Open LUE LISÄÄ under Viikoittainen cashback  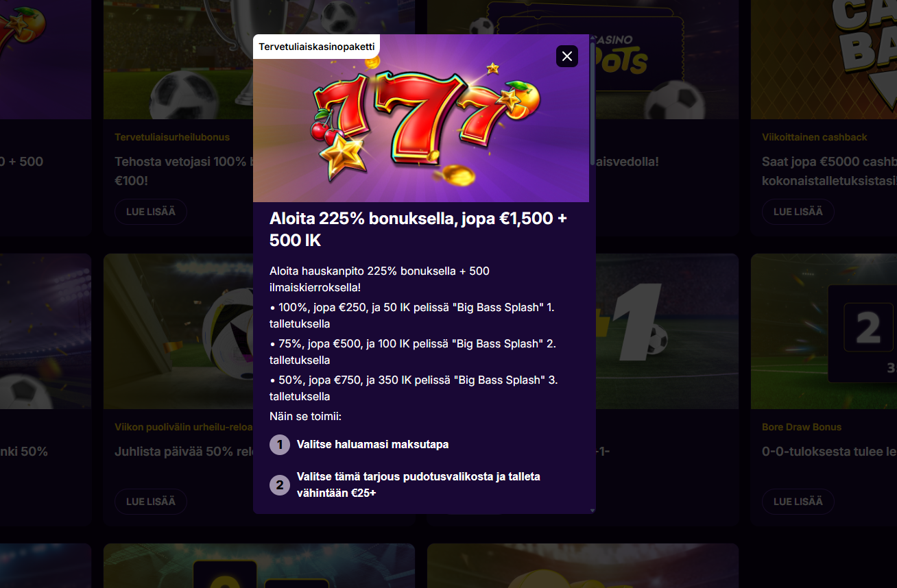(x=798, y=212)
